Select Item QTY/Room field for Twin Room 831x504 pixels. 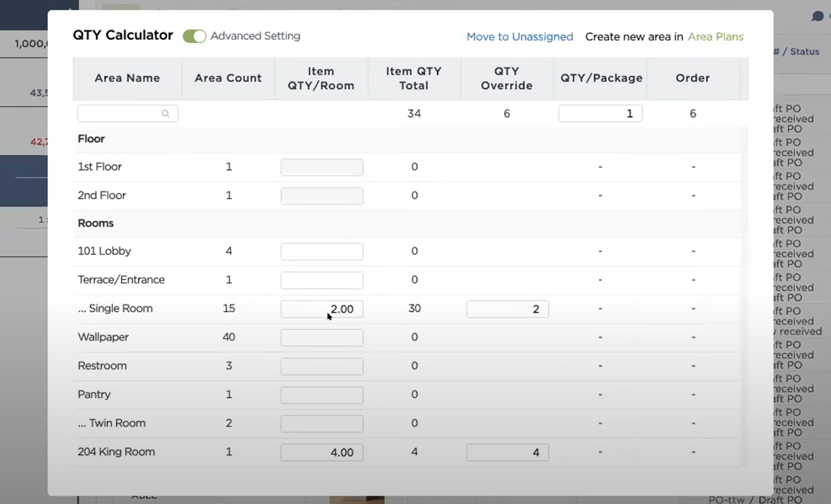click(x=321, y=424)
